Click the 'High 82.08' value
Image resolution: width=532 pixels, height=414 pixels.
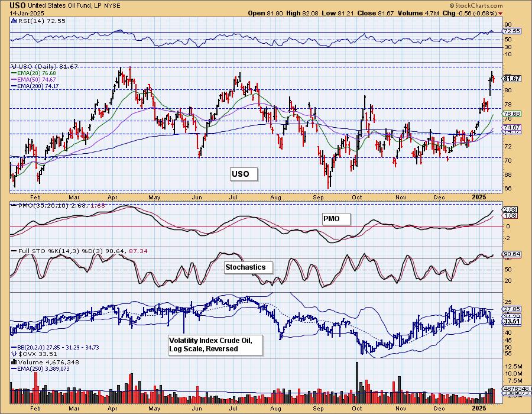[x=302, y=13]
